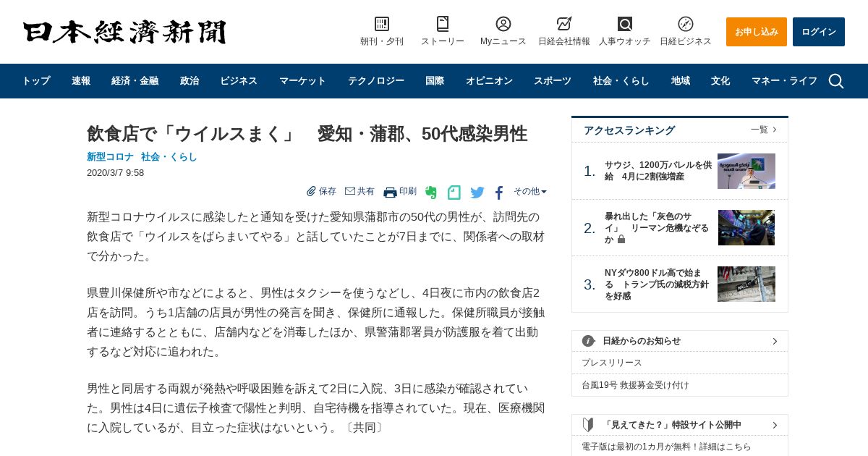This screenshot has width=868, height=456.
Task: Read ranked article 暴れ出した「灰色のサイ」
Action: 658,228
